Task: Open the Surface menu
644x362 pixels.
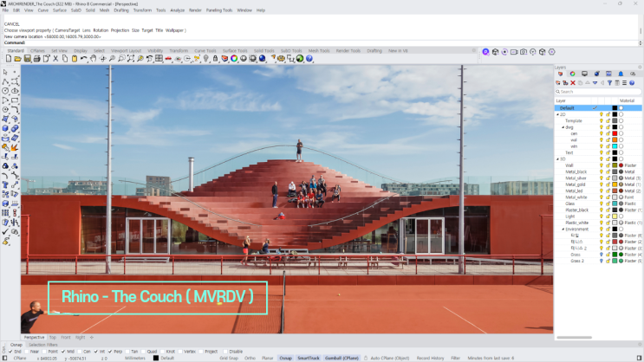Action: tap(60, 10)
